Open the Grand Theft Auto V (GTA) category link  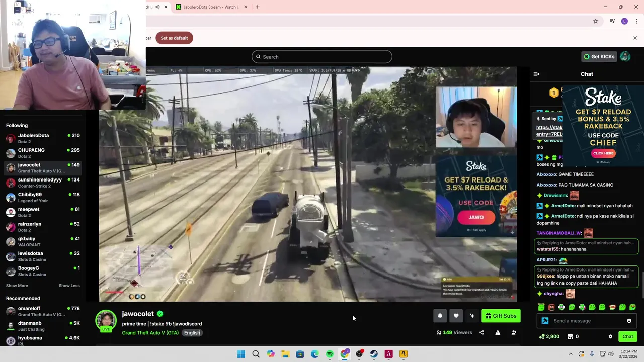click(x=150, y=333)
